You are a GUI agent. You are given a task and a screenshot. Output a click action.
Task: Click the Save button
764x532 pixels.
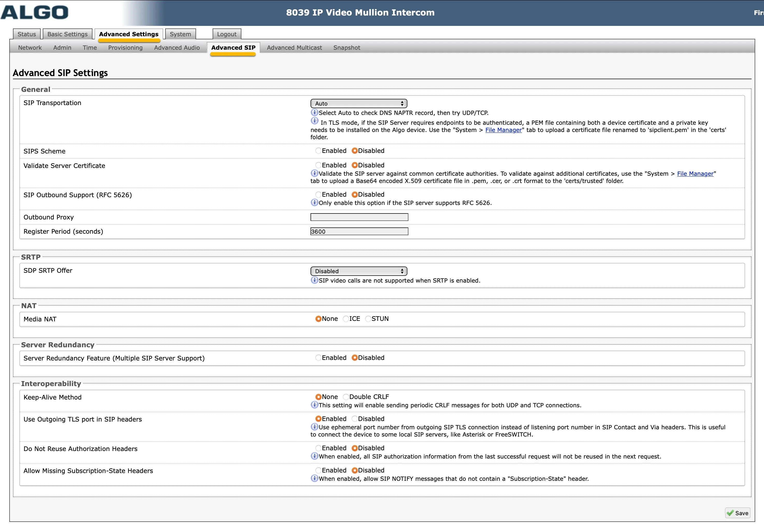coord(738,513)
